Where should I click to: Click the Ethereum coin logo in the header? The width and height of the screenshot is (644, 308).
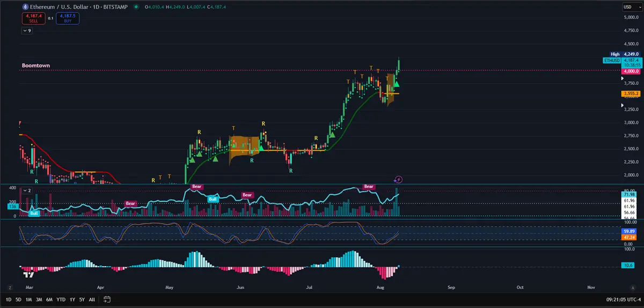[x=24, y=6]
